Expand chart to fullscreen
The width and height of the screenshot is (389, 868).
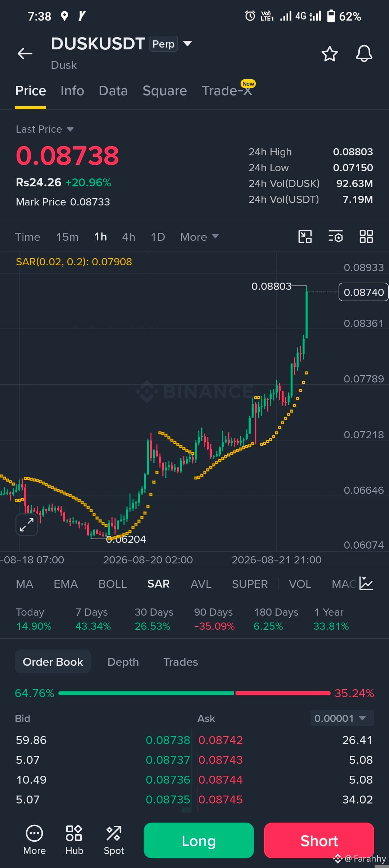click(27, 524)
